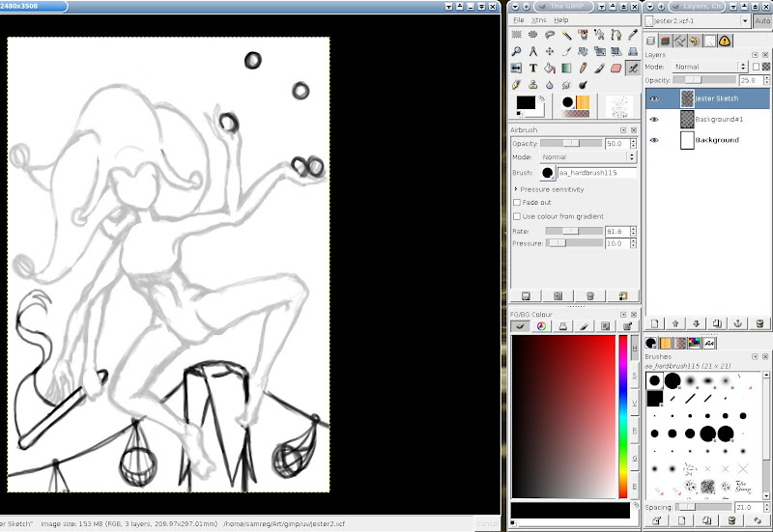Switch to the Gradients tab in lower dock
Screen dimensions: 773x532
tap(680, 343)
